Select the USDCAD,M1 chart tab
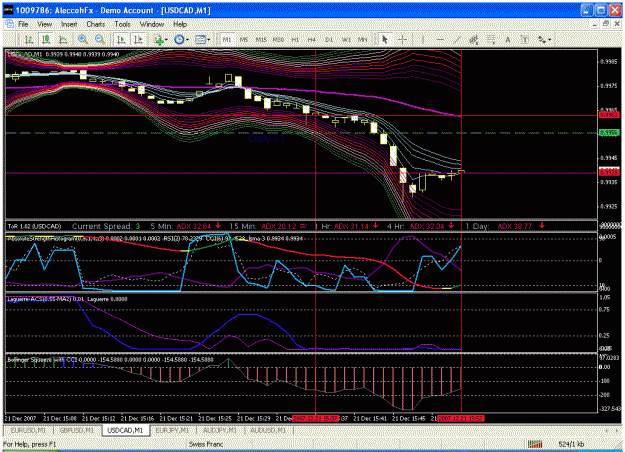Viewport: 625px width, 452px height. click(125, 430)
